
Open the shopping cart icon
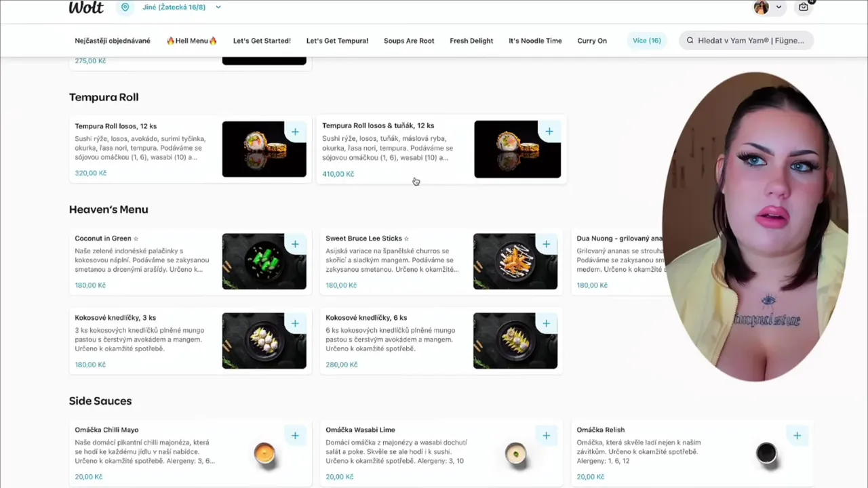coord(804,7)
